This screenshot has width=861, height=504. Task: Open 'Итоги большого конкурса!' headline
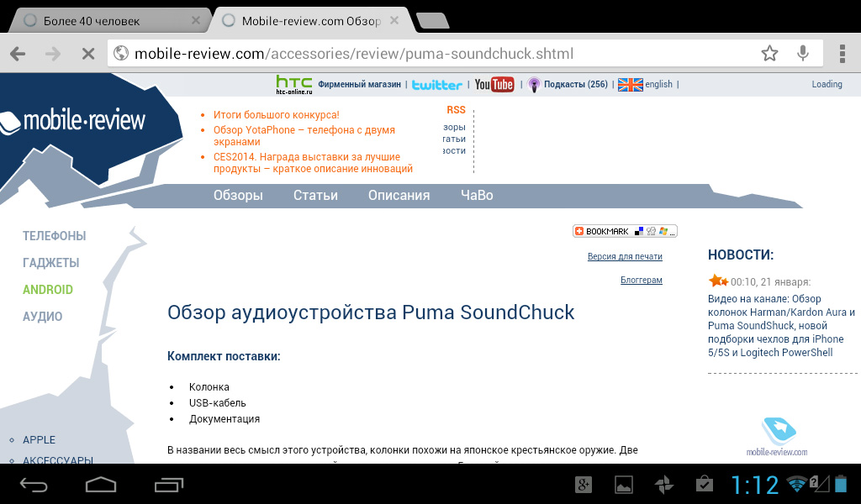(276, 114)
